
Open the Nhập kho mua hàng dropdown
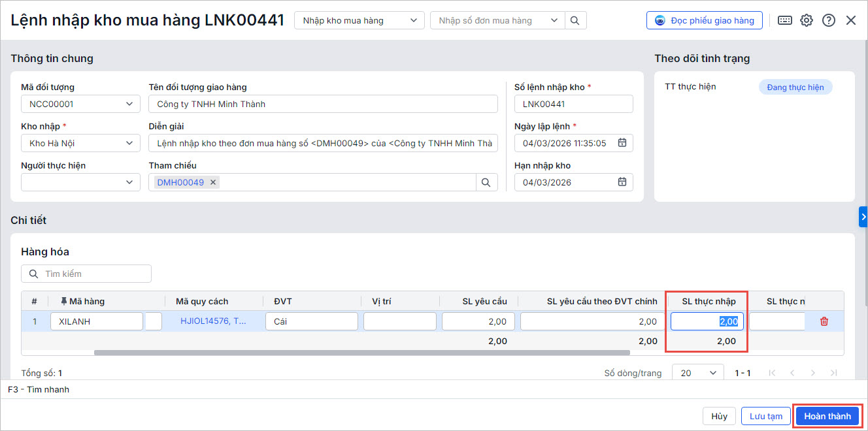coord(359,20)
